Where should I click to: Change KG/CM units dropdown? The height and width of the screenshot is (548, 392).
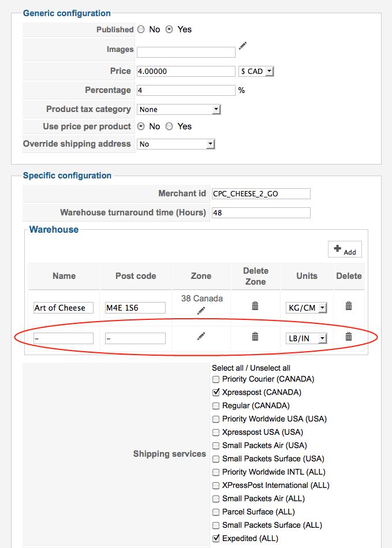coord(307,308)
